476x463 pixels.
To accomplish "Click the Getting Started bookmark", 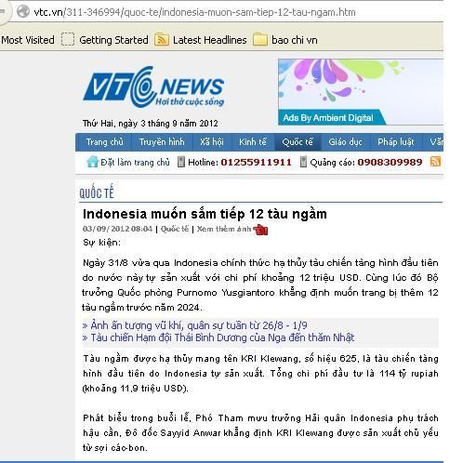I will [x=105, y=40].
